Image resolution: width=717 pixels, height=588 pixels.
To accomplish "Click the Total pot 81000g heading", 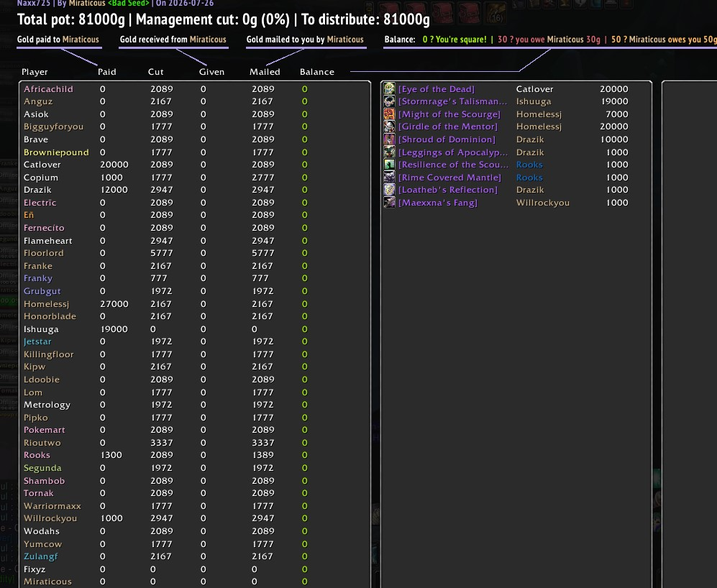I will tap(71, 19).
